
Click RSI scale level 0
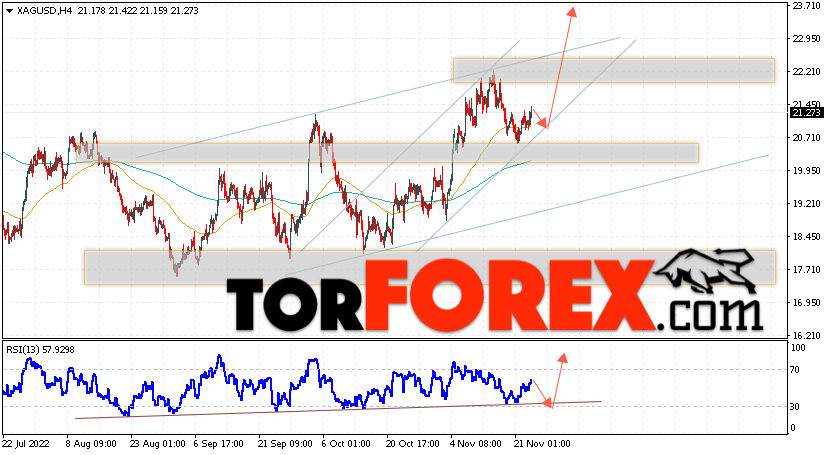click(792, 428)
